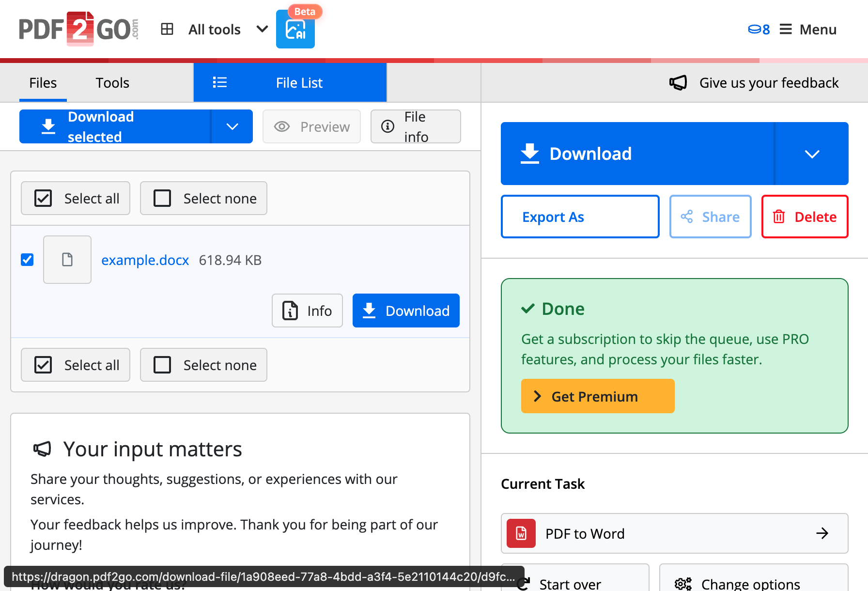Click the PDF2GO logo

point(78,29)
